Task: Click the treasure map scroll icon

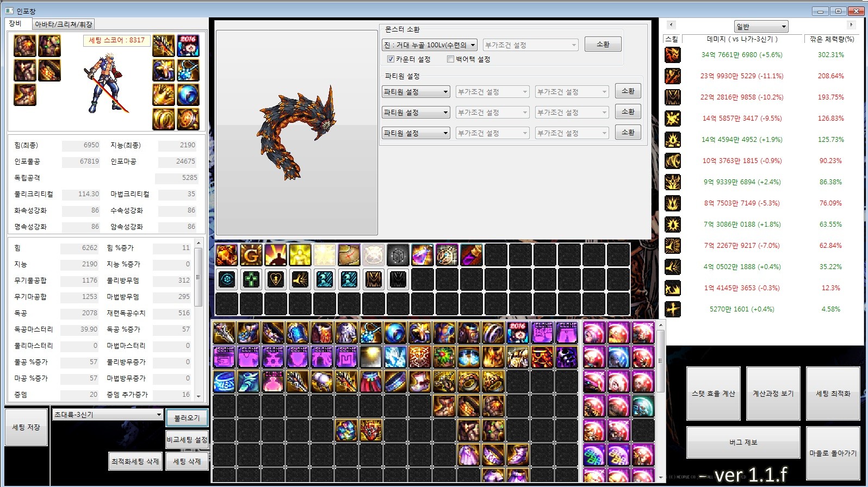Action: pos(349,255)
